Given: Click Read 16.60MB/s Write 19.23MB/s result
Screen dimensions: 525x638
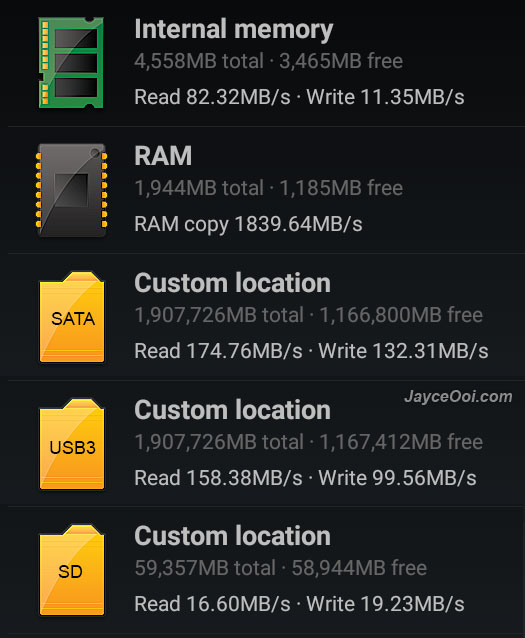Looking at the screenshot, I should [299, 604].
